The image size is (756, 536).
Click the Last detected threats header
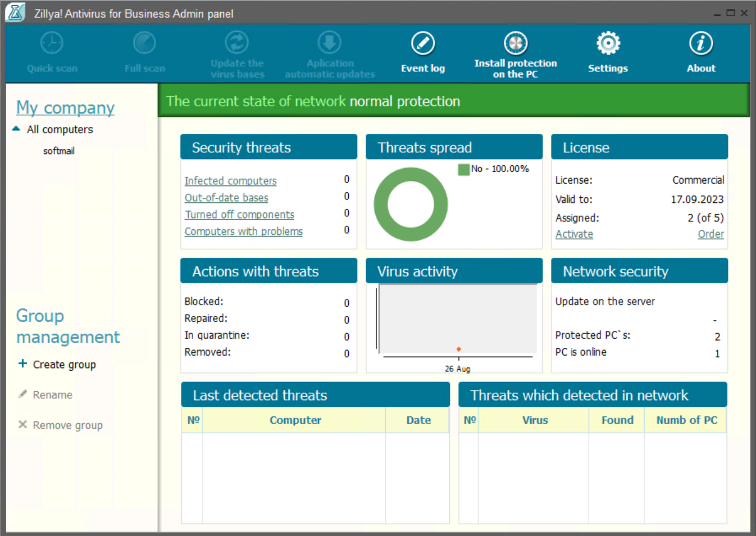[x=315, y=395]
